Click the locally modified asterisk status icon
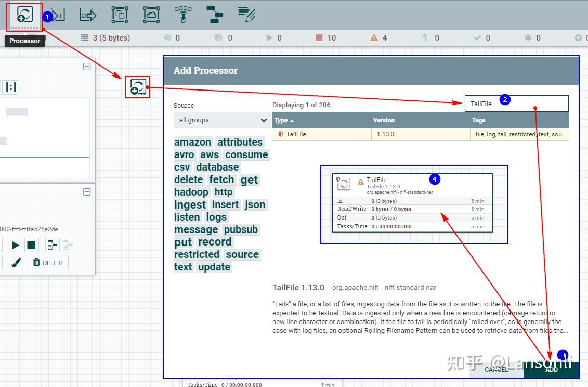Screen dimensions: 588x387 (x=528, y=37)
